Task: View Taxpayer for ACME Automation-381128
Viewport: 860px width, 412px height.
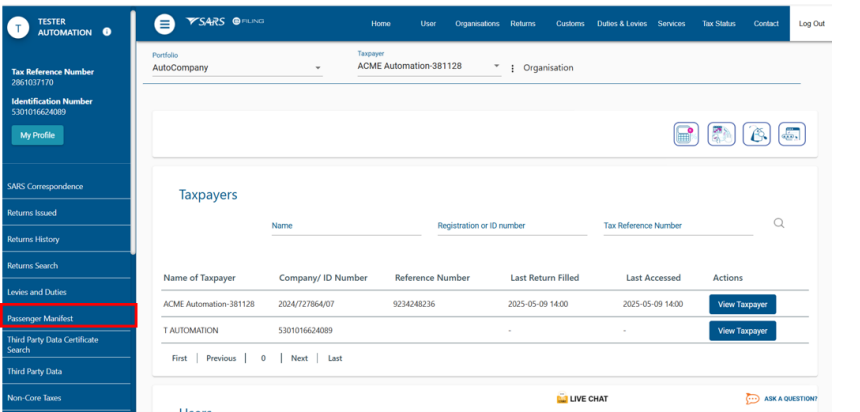Action: (x=742, y=304)
